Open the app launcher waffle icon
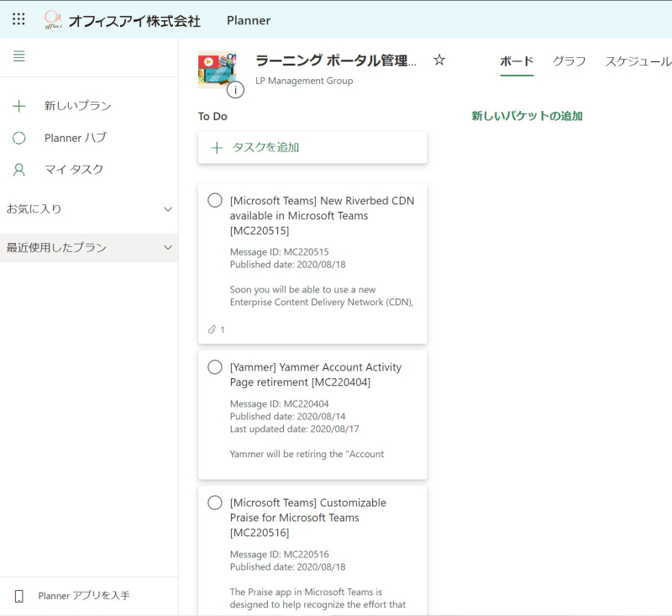 [x=18, y=19]
